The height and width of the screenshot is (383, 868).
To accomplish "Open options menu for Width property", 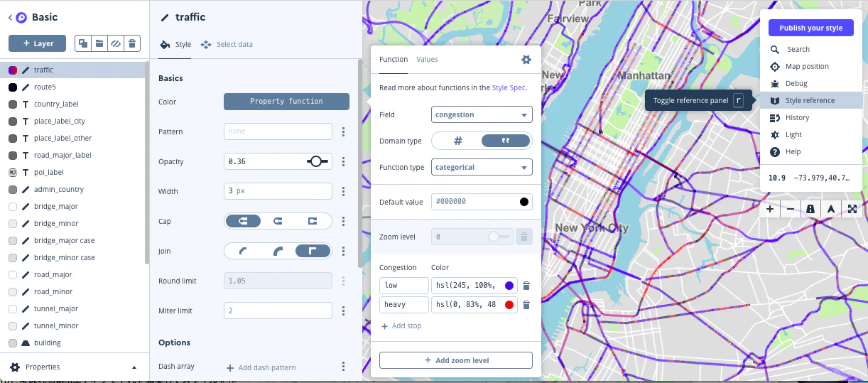I will (343, 191).
